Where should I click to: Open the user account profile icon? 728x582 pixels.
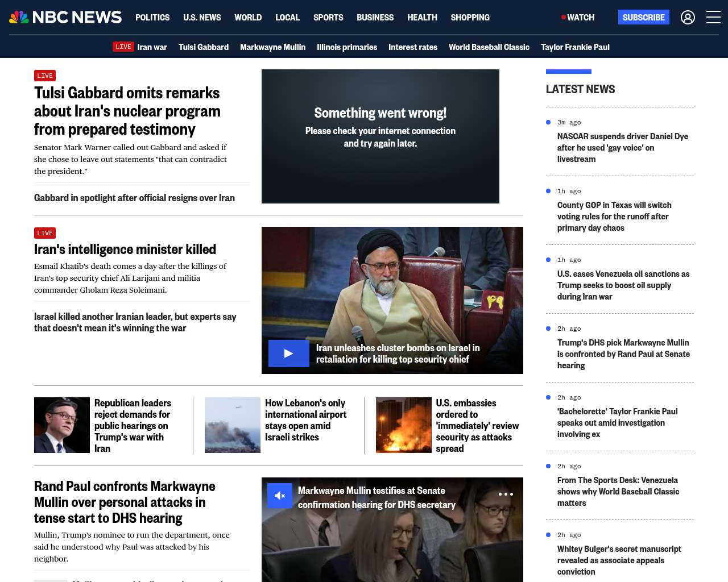click(688, 18)
